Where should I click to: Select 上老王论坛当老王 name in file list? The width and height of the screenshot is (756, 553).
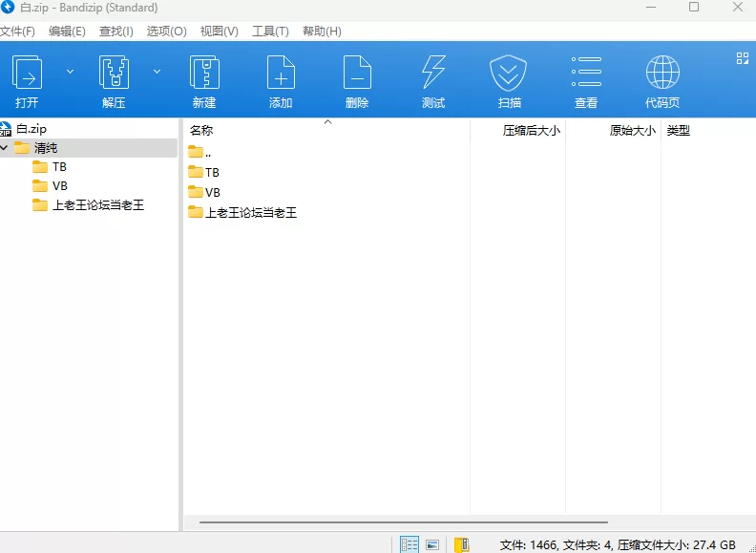tap(251, 212)
